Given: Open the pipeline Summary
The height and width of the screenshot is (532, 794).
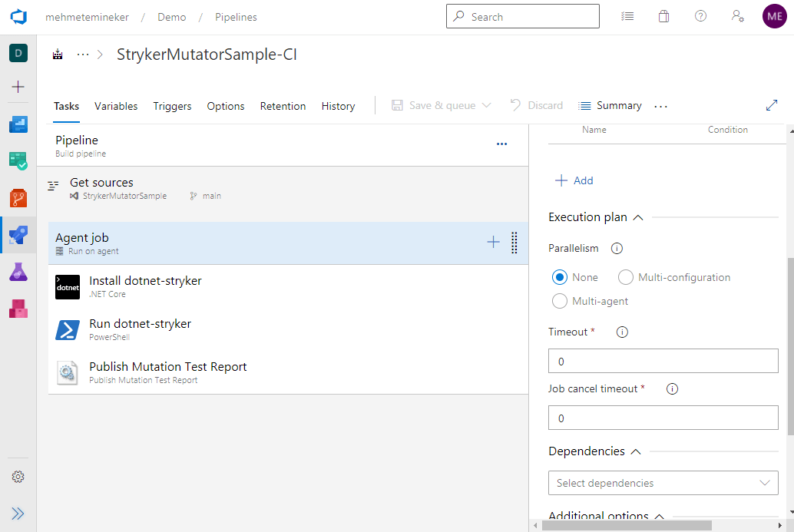Looking at the screenshot, I should point(610,105).
